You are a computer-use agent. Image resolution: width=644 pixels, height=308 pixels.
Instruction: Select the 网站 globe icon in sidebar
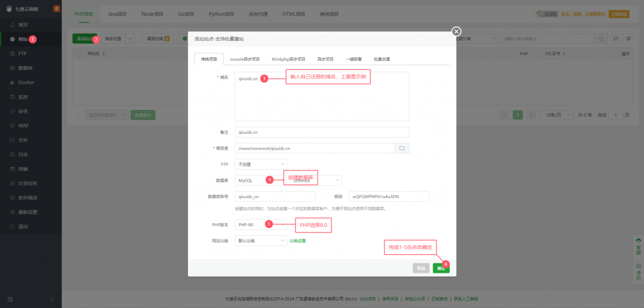coord(13,39)
